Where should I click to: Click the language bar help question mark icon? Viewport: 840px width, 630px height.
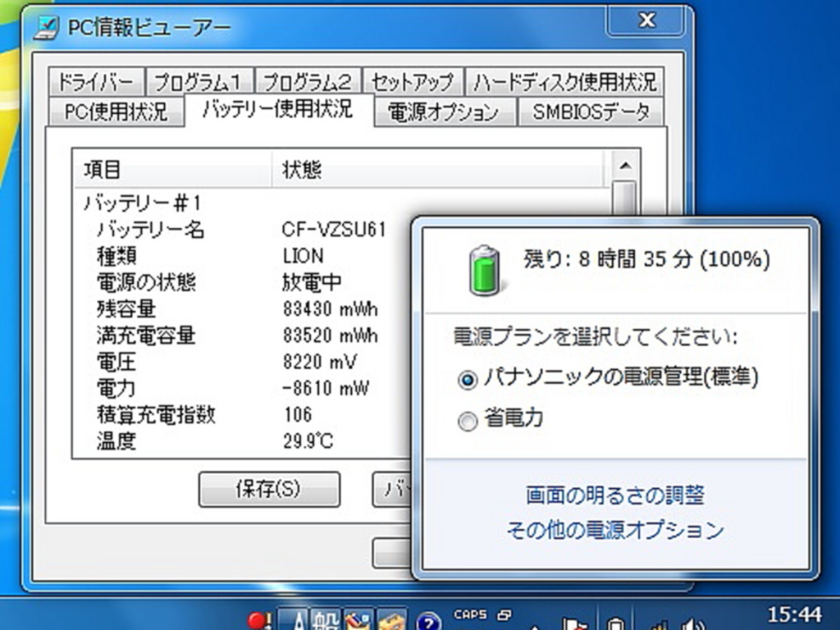428,621
